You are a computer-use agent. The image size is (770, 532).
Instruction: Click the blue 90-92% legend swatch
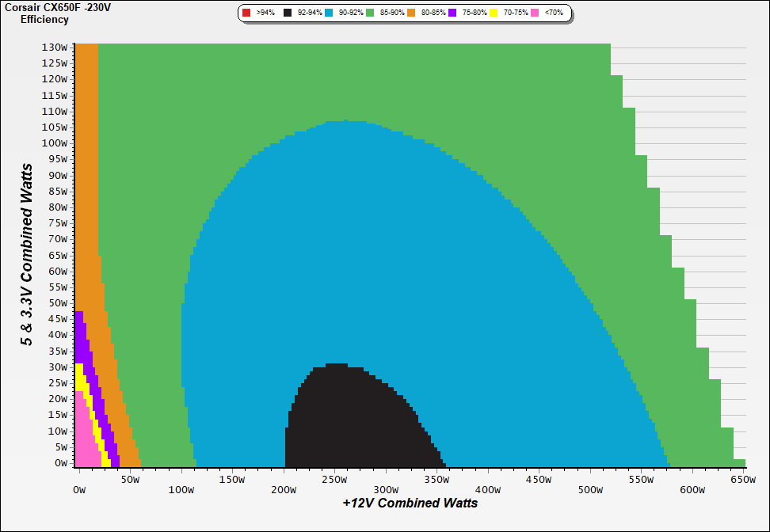330,13
